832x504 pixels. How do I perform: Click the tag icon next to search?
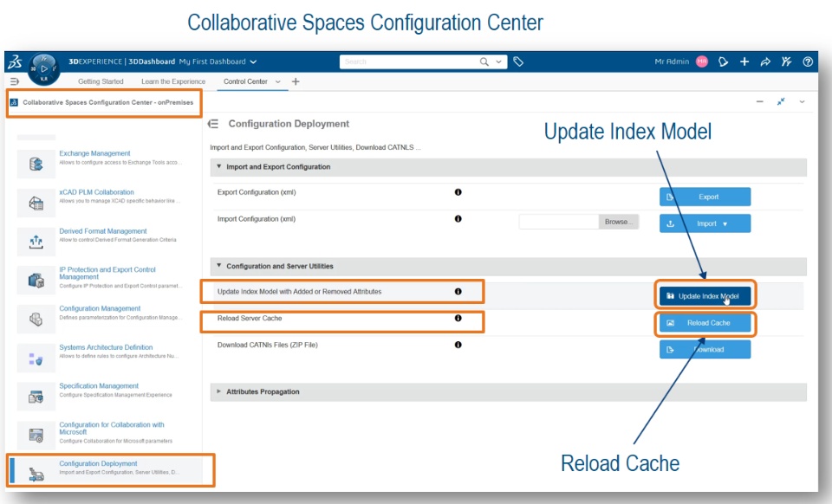518,62
